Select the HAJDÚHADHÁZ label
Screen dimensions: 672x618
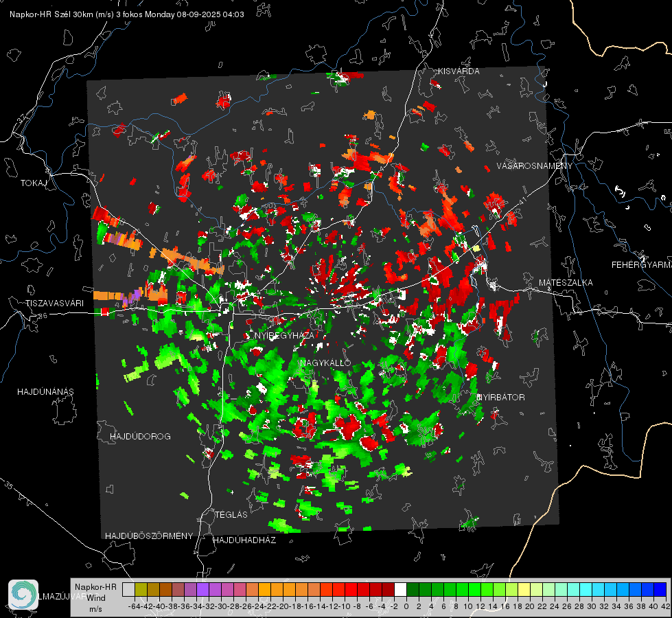(x=244, y=540)
